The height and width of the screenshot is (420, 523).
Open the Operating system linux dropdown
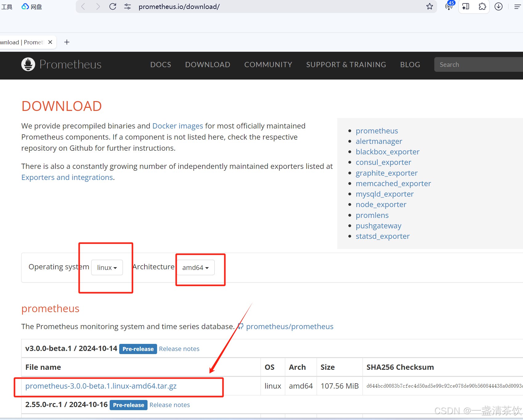(x=107, y=267)
